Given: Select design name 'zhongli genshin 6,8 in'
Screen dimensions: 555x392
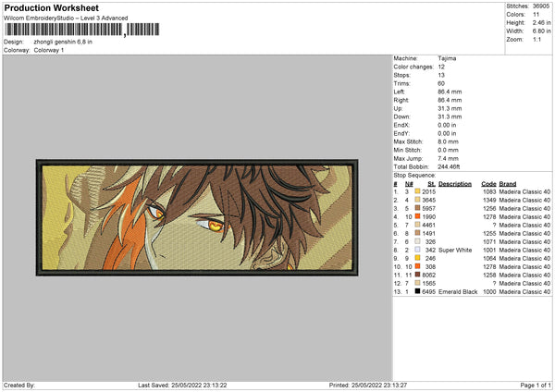Looking at the screenshot, I should point(63,42).
